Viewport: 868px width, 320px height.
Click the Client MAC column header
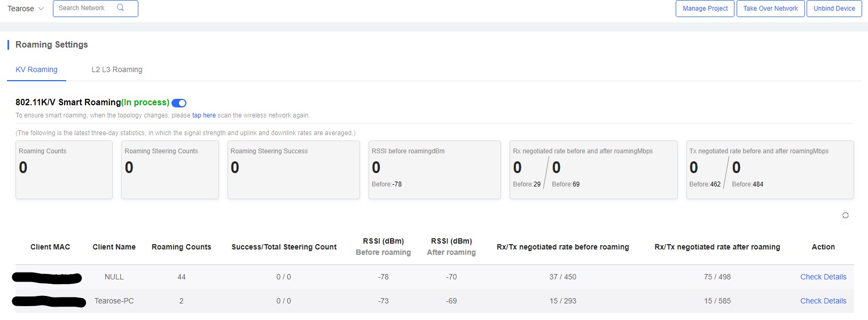pyautogui.click(x=50, y=247)
